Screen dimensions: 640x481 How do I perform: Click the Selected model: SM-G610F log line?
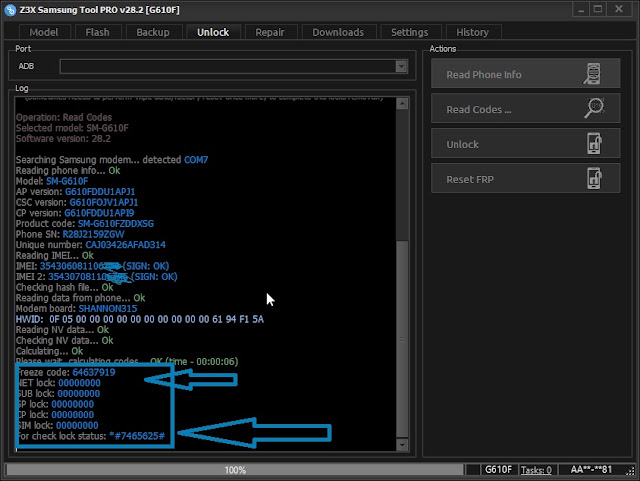coord(72,128)
